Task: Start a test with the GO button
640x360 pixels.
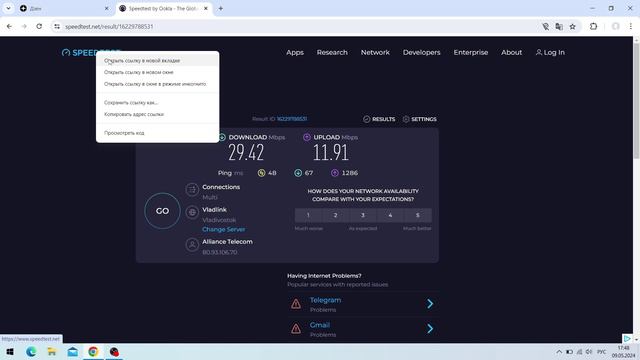Action: click(162, 211)
